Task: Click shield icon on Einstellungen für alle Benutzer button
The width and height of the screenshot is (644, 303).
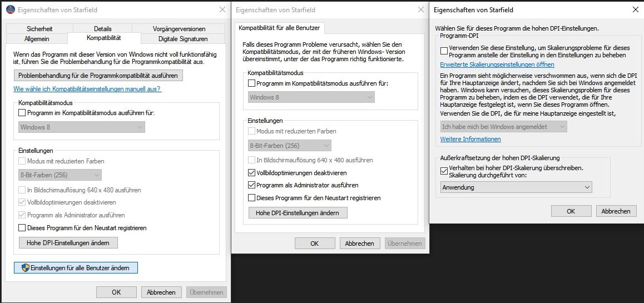Action: coord(26,267)
